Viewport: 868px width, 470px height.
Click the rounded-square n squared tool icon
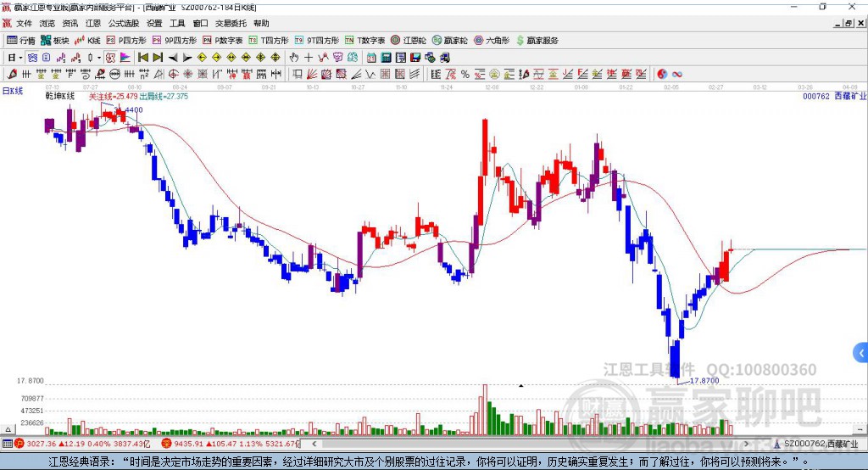point(144,75)
